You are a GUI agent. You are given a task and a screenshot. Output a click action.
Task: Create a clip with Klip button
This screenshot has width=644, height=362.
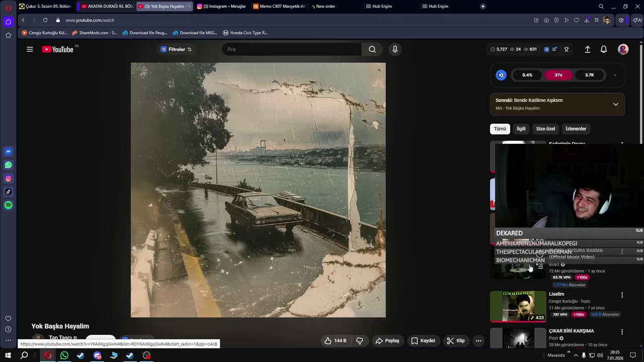click(x=455, y=340)
